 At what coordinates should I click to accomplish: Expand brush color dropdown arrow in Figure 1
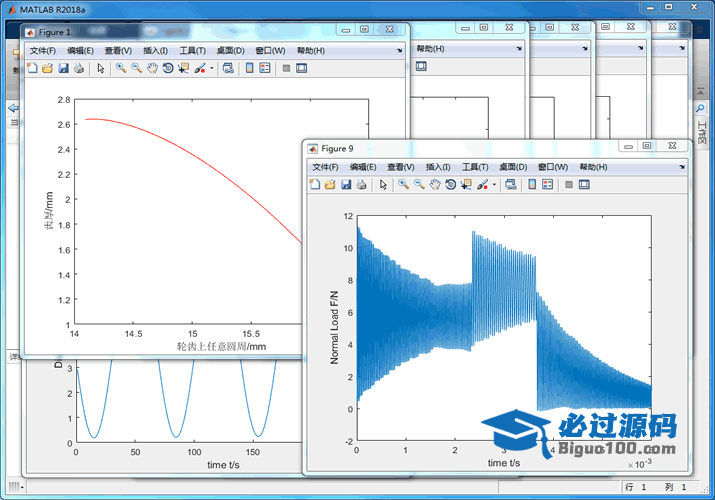pyautogui.click(x=212, y=69)
